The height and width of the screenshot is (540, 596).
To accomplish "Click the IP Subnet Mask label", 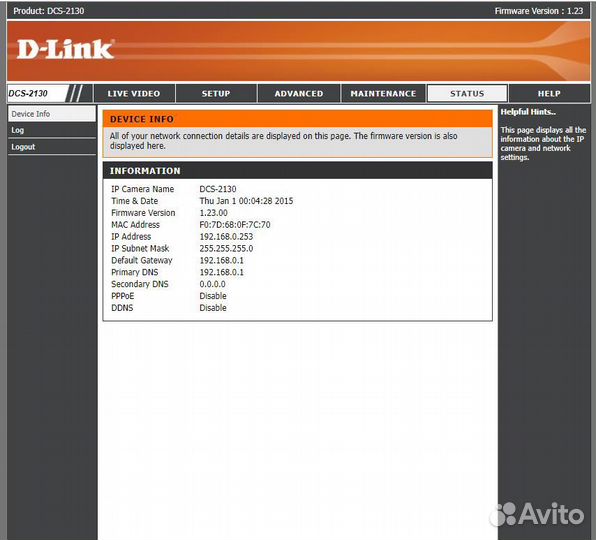I will (140, 248).
